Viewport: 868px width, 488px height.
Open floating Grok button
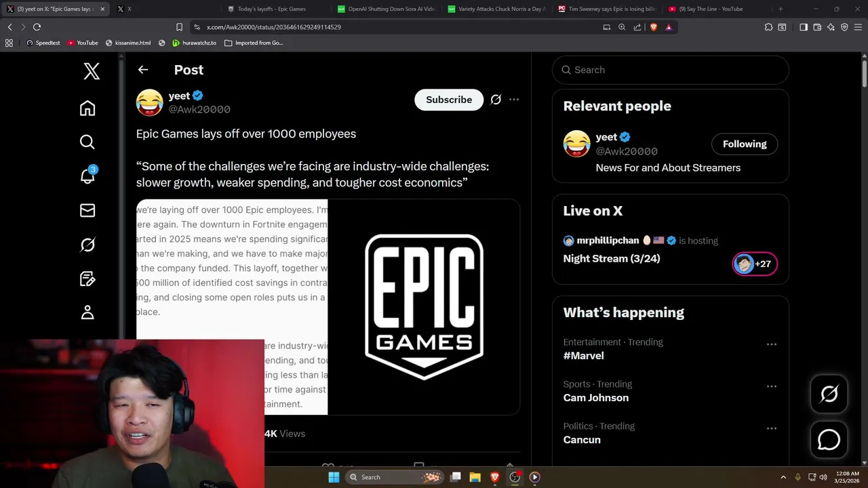pos(829,394)
